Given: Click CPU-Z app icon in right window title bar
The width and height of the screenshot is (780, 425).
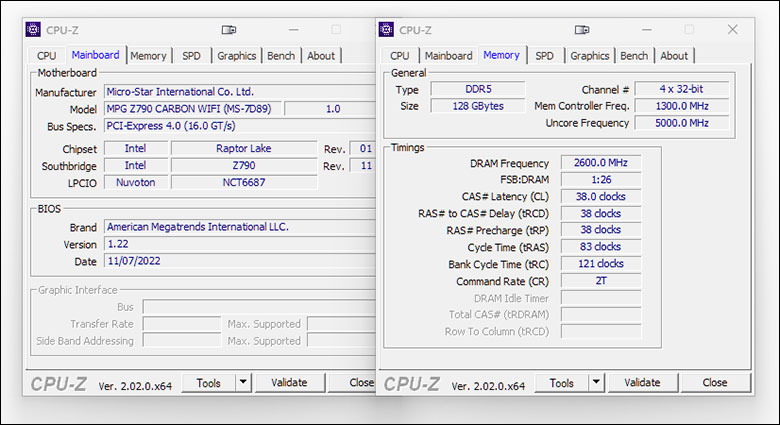Looking at the screenshot, I should click(x=387, y=30).
